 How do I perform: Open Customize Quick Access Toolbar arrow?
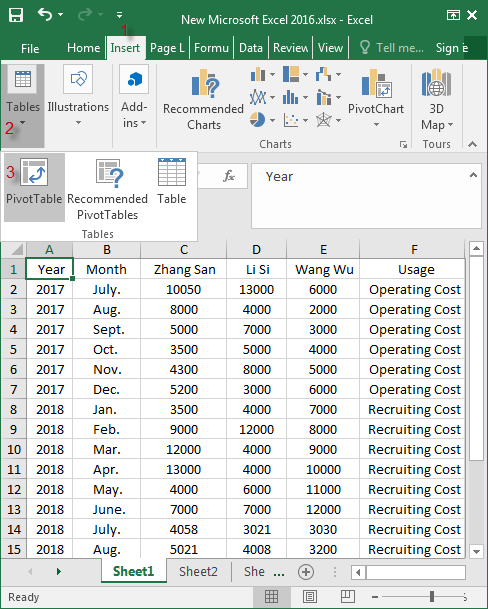click(x=119, y=15)
